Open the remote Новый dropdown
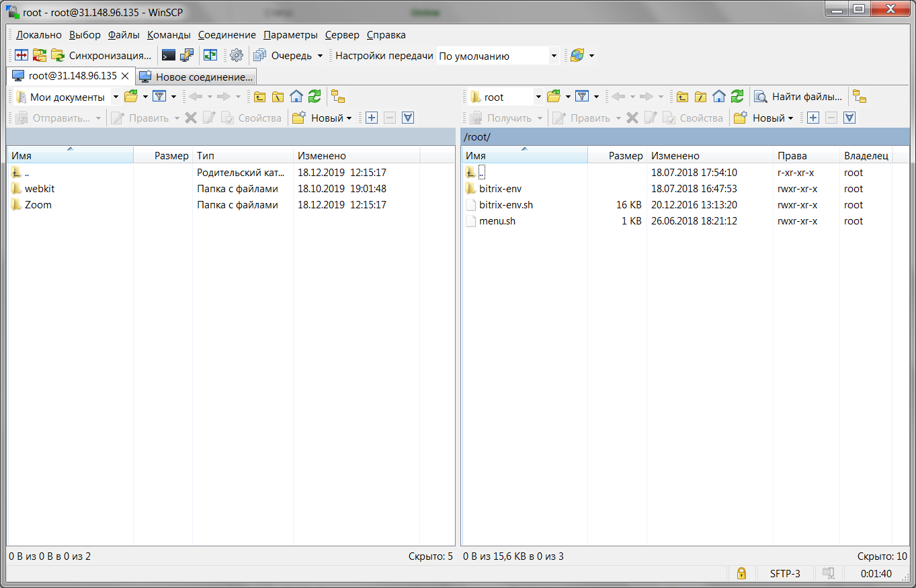The width and height of the screenshot is (916, 588). (x=764, y=118)
